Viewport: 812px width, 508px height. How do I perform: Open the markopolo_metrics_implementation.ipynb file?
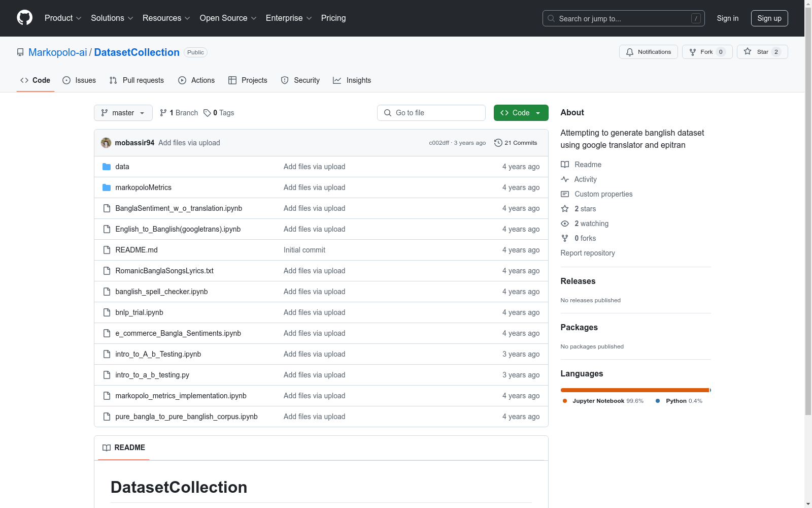point(181,396)
